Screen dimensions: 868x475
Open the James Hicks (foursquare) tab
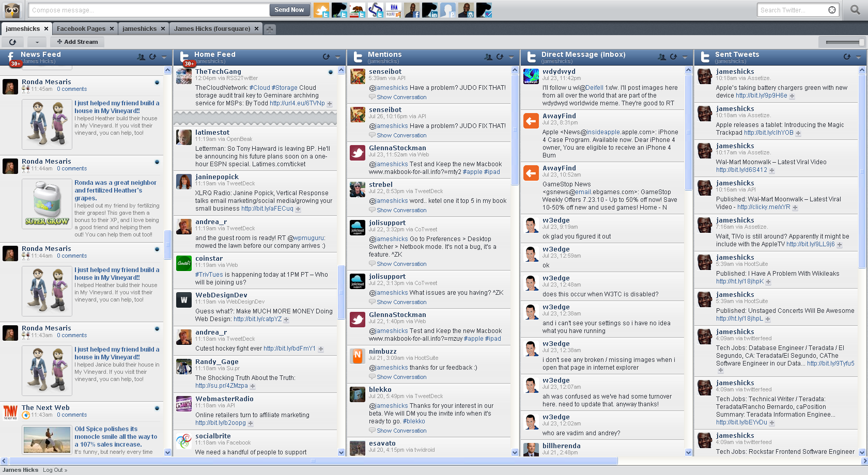pyautogui.click(x=212, y=29)
